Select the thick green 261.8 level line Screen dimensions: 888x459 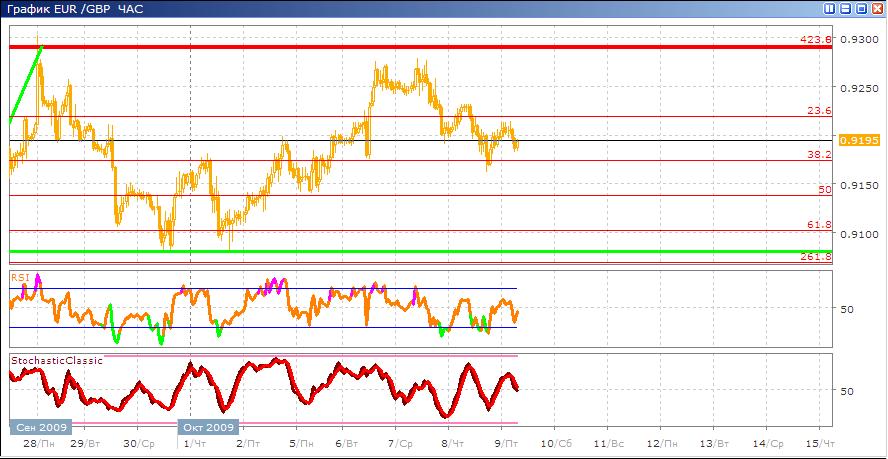(x=400, y=252)
